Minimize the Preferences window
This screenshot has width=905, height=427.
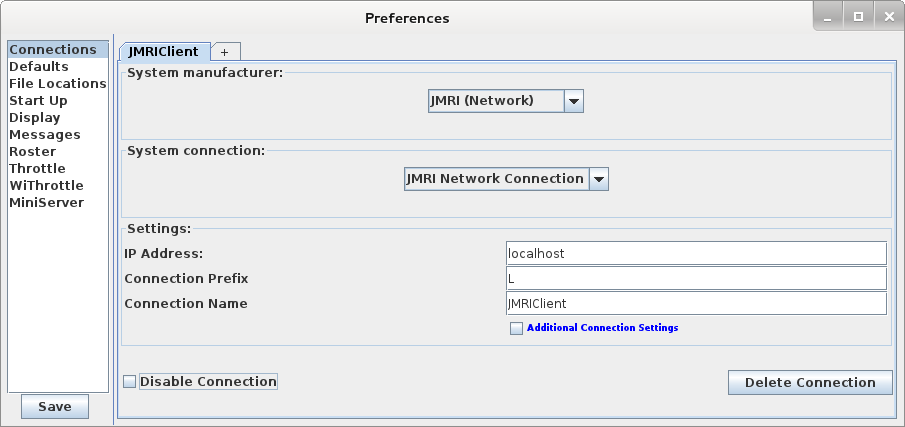(x=828, y=17)
